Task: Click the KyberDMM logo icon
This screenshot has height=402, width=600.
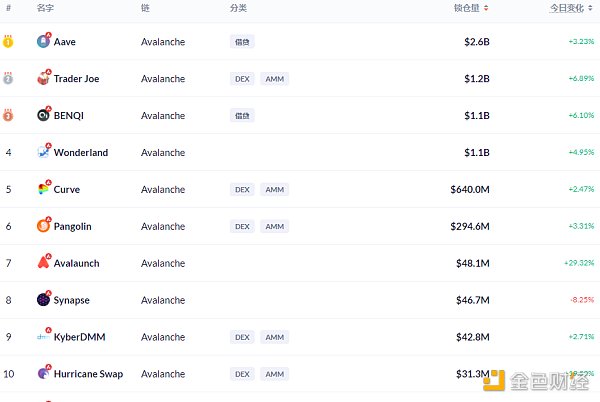Action: point(43,336)
